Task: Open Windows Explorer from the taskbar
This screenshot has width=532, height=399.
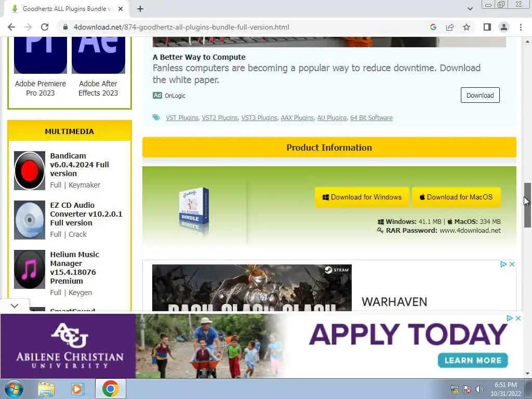Action: pyautogui.click(x=46, y=389)
